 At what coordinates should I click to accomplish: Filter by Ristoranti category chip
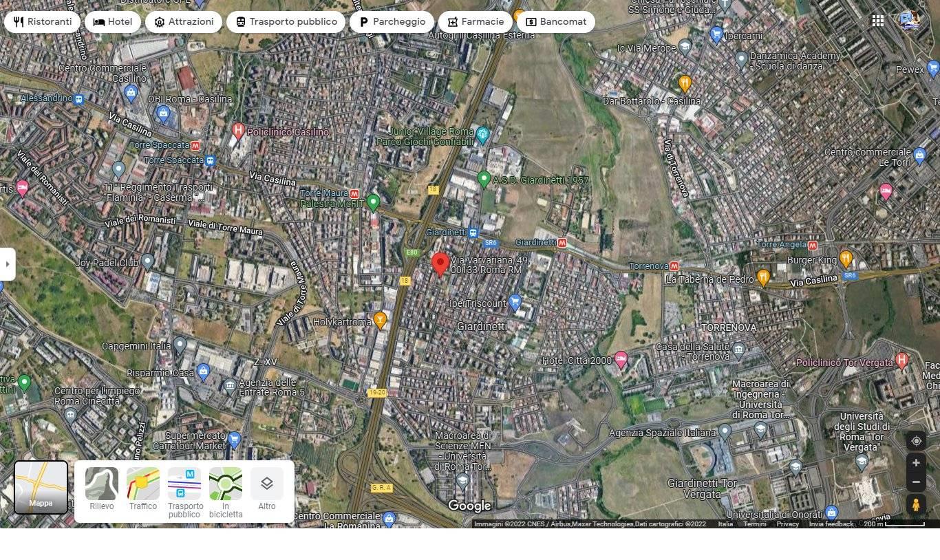pos(42,21)
